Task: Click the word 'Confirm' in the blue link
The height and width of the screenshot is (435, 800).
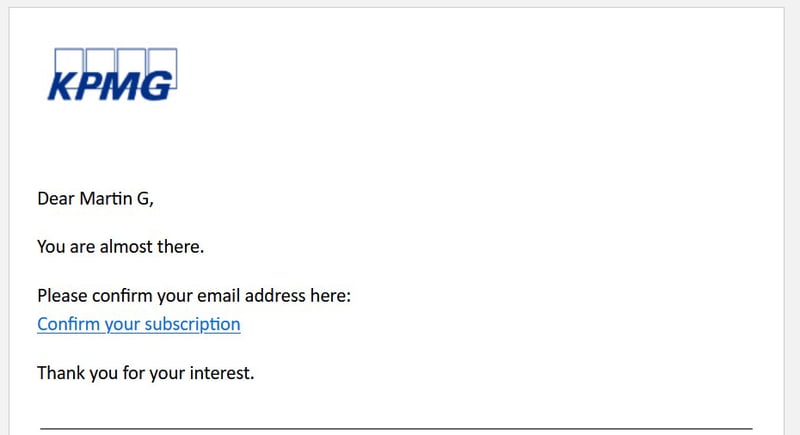Action: 68,324
